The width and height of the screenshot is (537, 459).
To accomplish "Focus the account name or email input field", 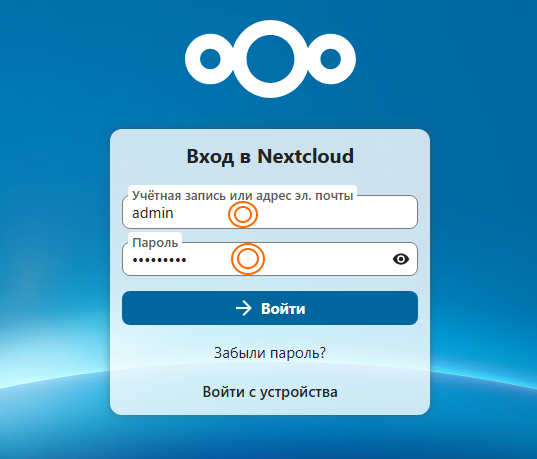I will pyautogui.click(x=270, y=212).
